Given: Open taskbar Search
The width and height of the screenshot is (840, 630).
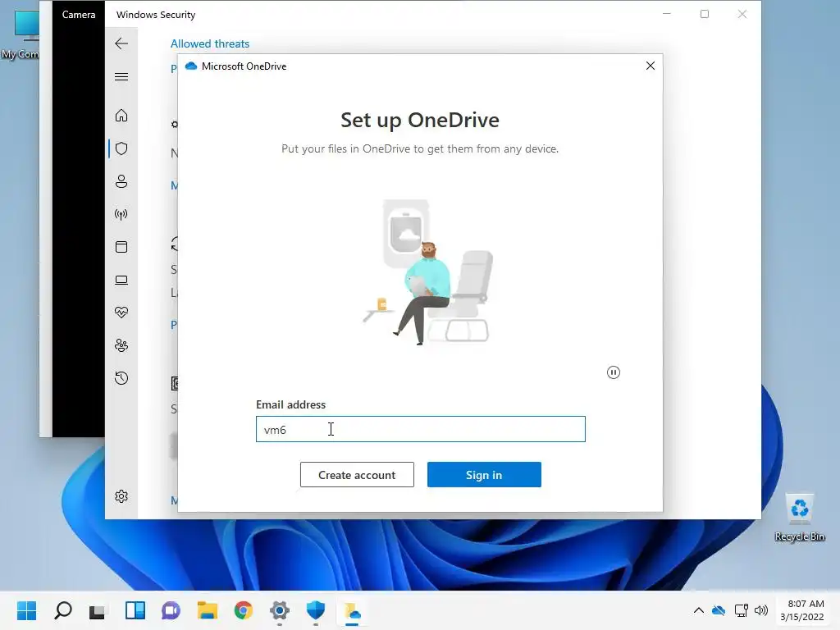Looking at the screenshot, I should coord(63,610).
